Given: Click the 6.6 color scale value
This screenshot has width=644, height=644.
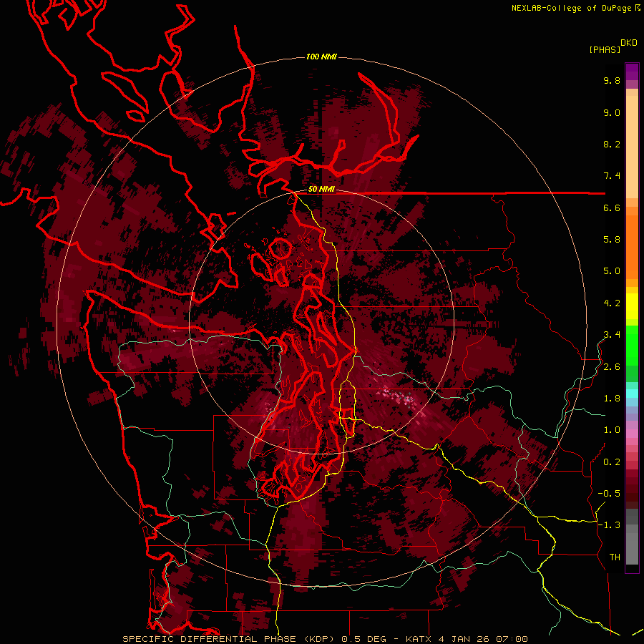Looking at the screenshot, I should click(612, 208).
